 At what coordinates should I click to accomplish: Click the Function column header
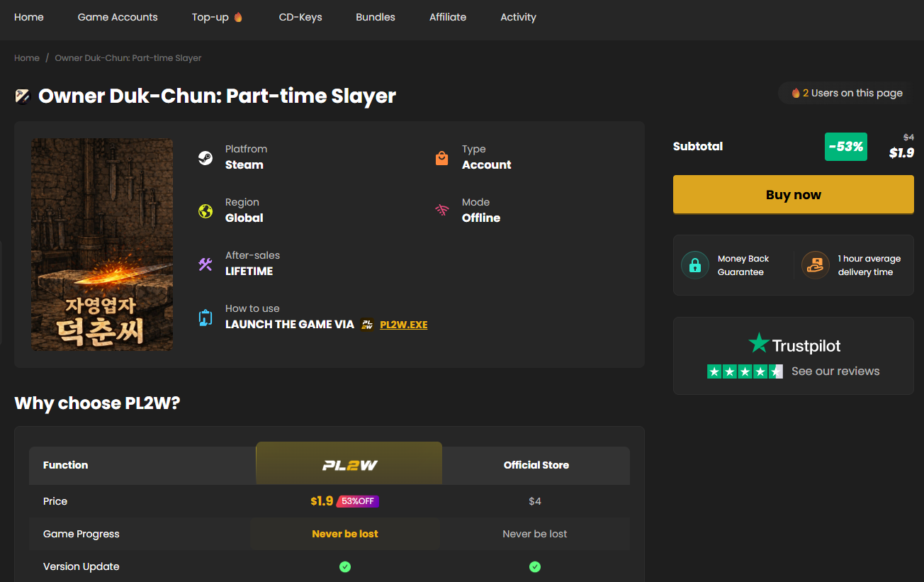(x=66, y=465)
